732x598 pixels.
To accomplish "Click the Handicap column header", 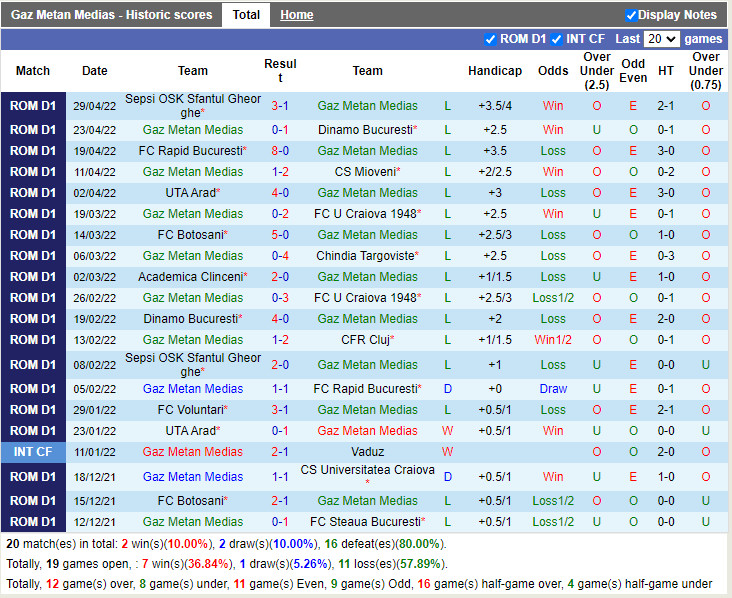I will pos(494,71).
